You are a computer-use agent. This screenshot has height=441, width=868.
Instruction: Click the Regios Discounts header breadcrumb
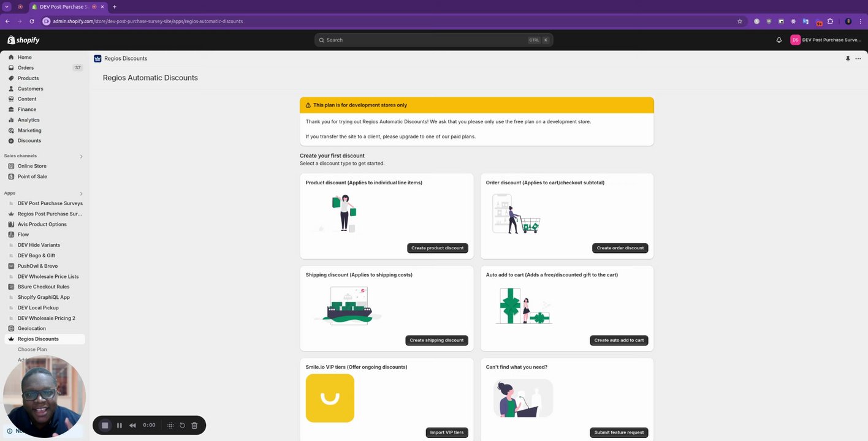[126, 59]
